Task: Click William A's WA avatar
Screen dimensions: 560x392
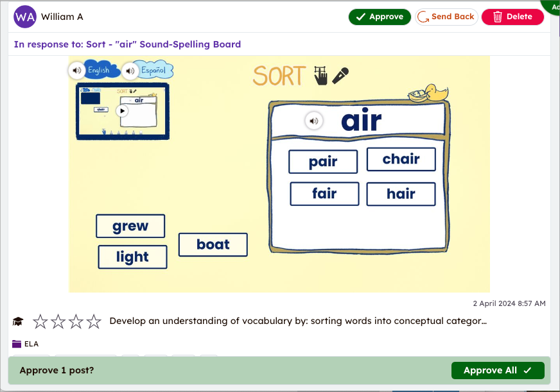Action: click(x=24, y=17)
